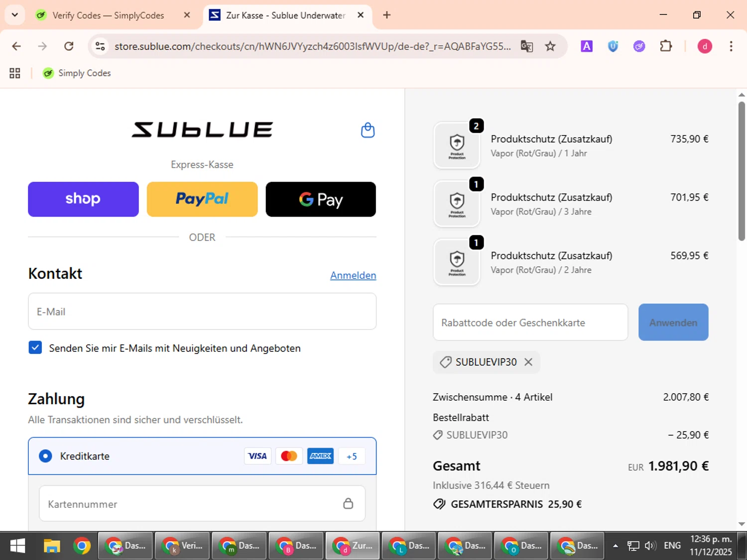Show hidden system tray icons
Viewport: 747px width, 560px height.
616,546
